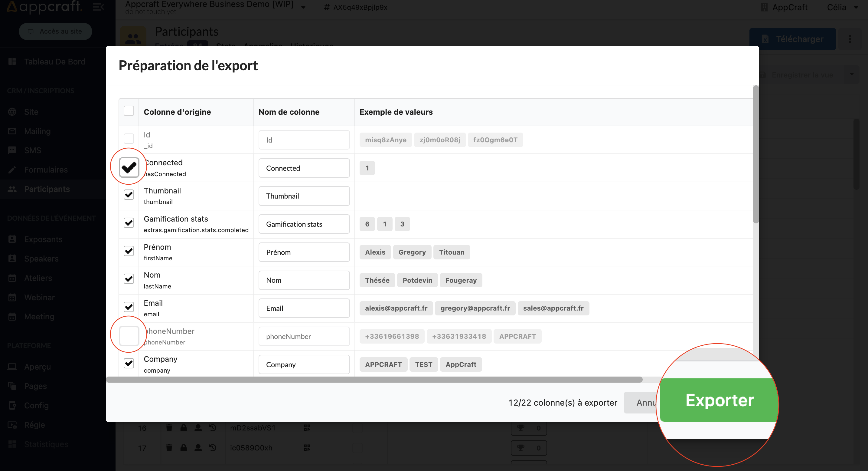868x471 pixels.
Task: Click the lock icon in row 17
Action: tap(184, 448)
